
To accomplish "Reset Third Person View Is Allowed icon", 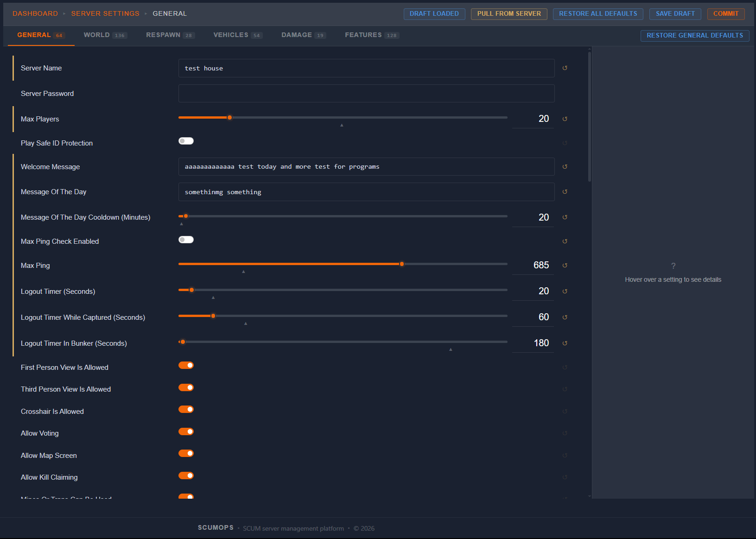I will [565, 389].
